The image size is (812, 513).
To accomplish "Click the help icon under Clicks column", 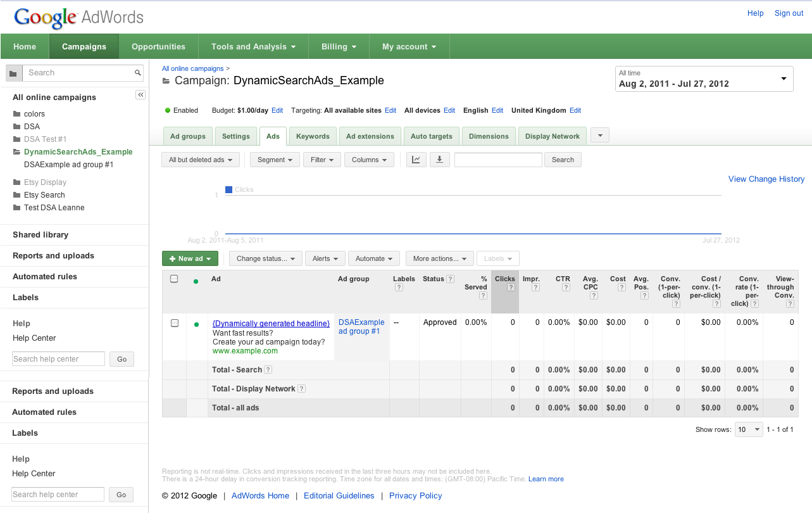I will (511, 288).
